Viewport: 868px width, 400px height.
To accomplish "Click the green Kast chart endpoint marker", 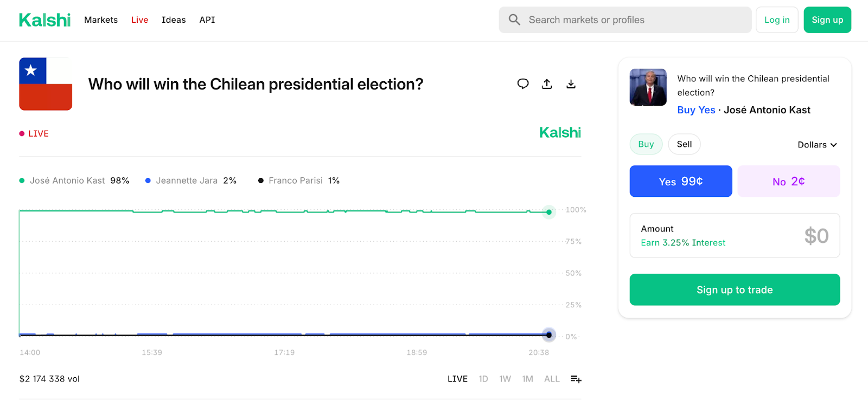I will pos(549,212).
